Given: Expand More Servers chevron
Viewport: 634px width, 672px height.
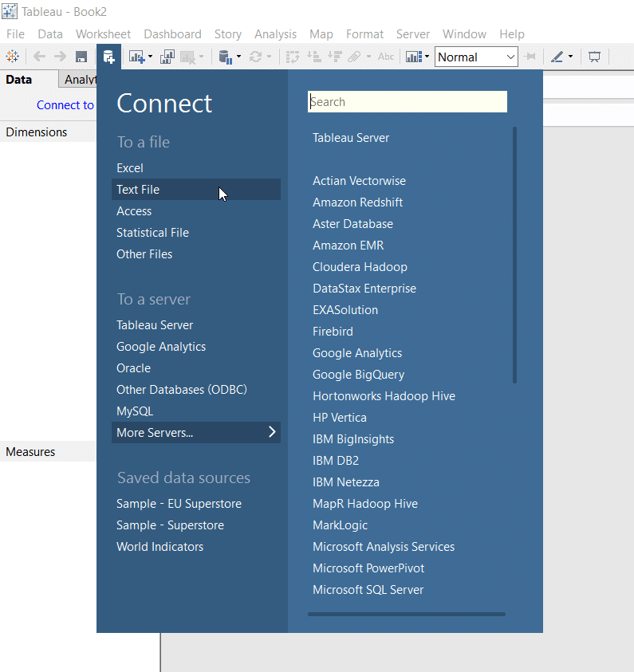Looking at the screenshot, I should 272,432.
